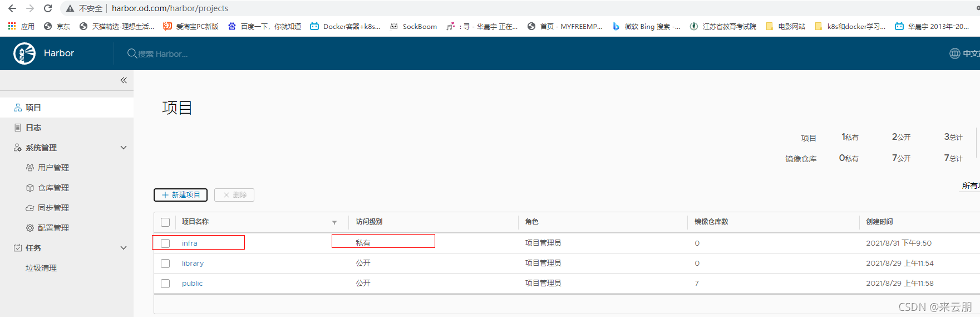Open the infra project link
Screen dimensions: 980x317
190,243
